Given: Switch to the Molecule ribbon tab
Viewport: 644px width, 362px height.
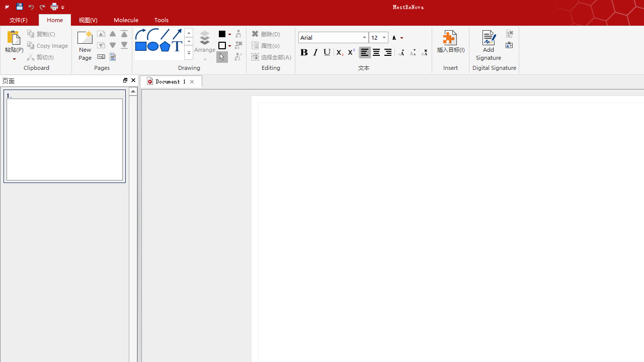Looking at the screenshot, I should (126, 20).
